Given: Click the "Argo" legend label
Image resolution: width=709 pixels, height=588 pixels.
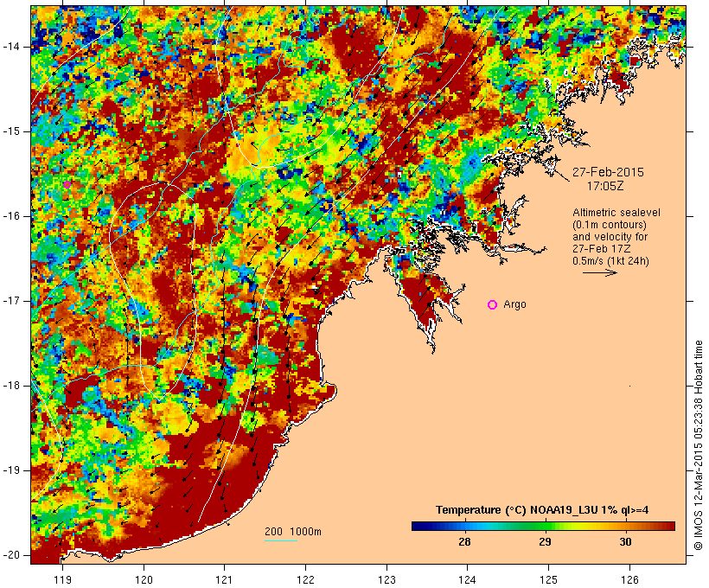Looking at the screenshot, I should click(514, 304).
